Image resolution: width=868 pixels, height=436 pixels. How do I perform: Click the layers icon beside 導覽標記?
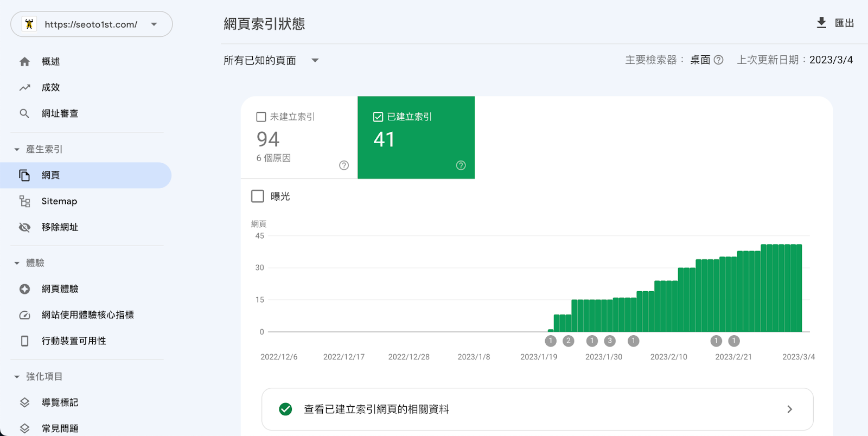24,402
